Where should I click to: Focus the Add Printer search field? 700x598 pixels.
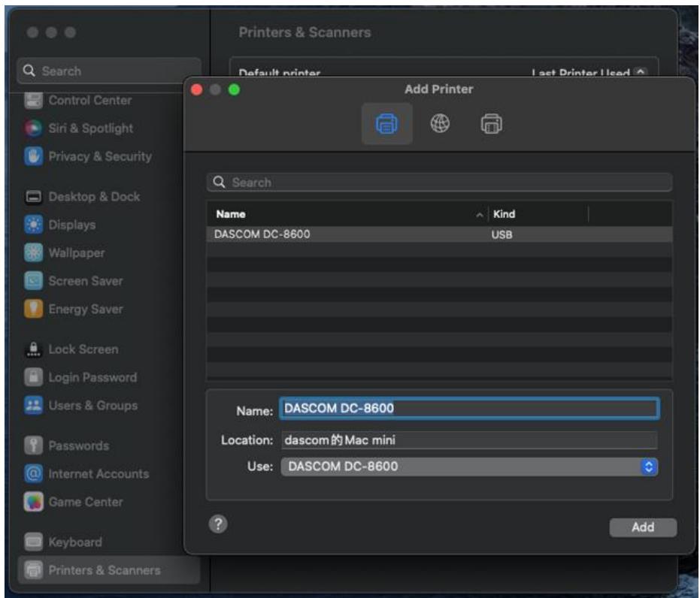(439, 183)
